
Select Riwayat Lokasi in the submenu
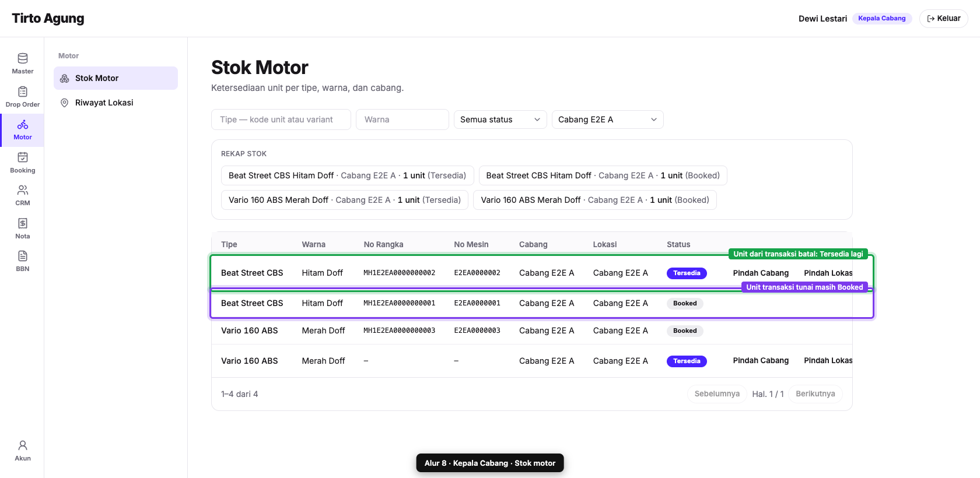coord(116,103)
